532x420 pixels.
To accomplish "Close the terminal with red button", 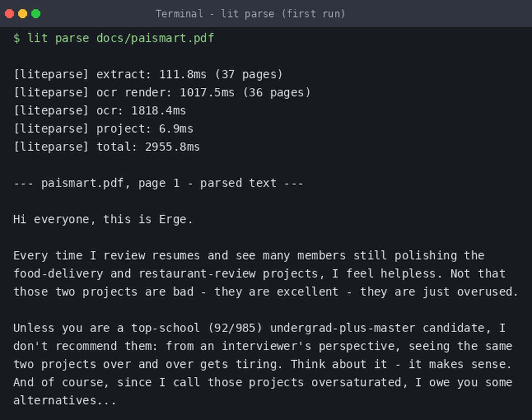I will pos(9,14).
